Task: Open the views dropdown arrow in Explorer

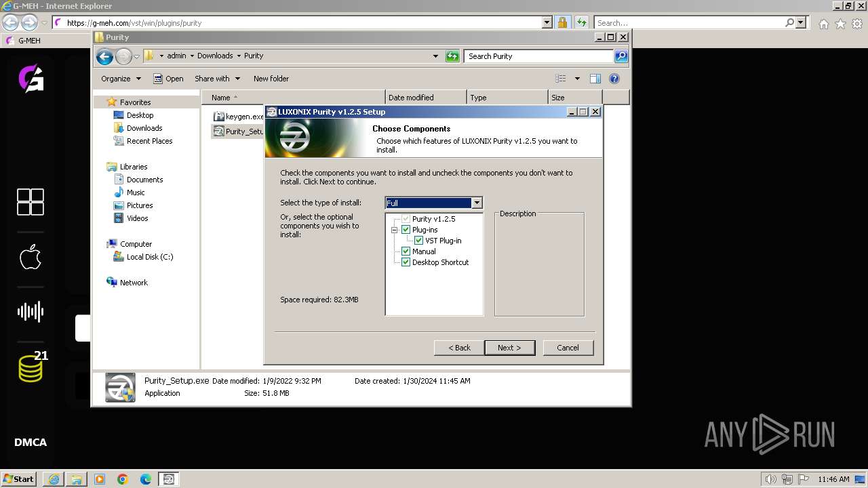Action: pyautogui.click(x=577, y=79)
